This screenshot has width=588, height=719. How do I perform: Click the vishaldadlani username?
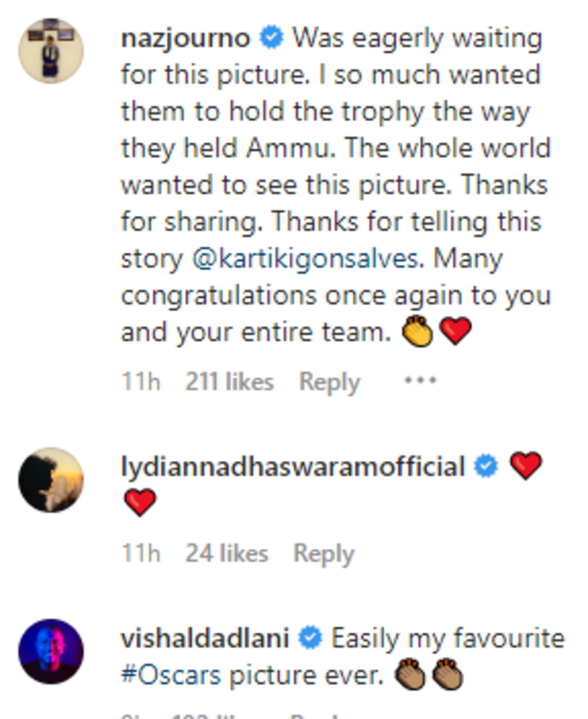click(x=205, y=638)
